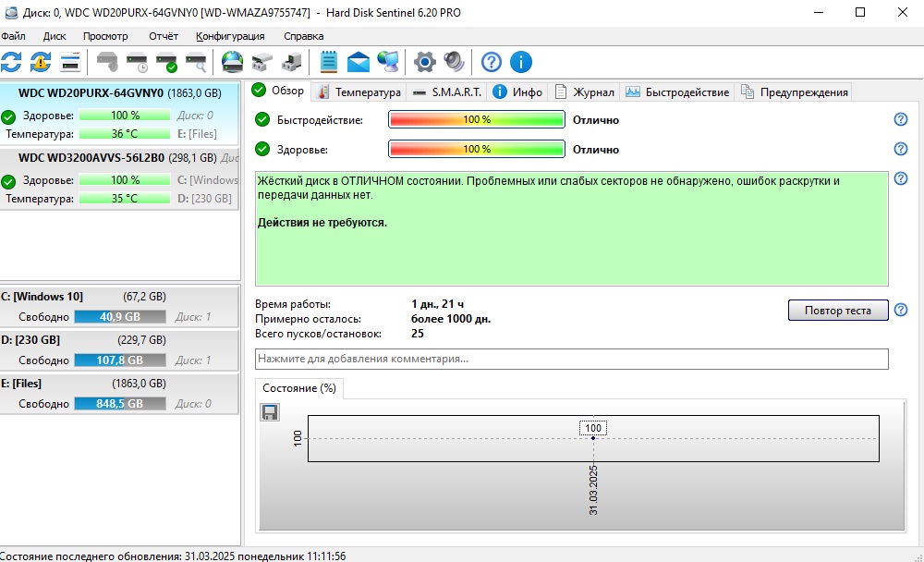Open the notepad report icon

point(329,62)
